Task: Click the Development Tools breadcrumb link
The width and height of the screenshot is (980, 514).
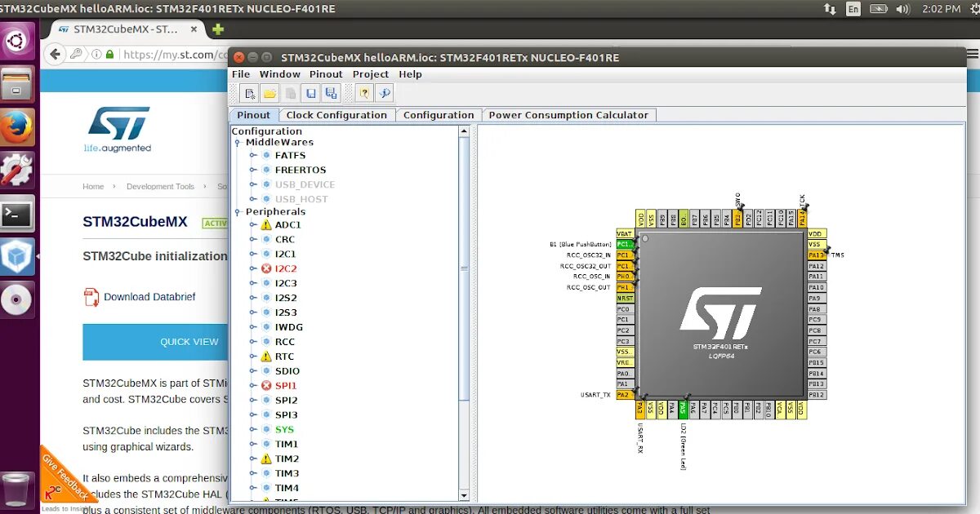Action: point(160,186)
